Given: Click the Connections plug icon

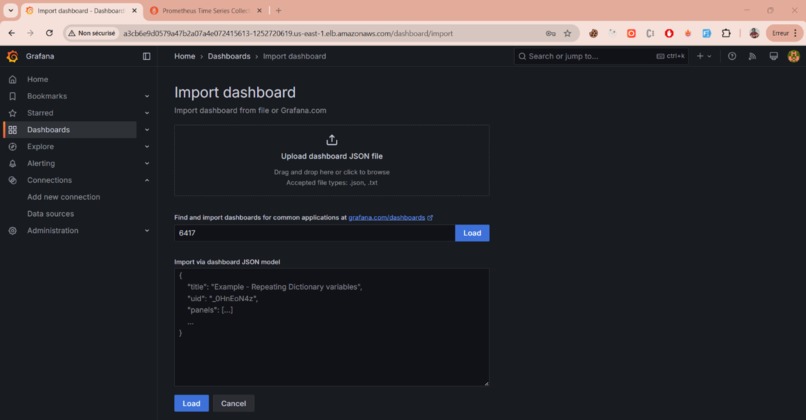Looking at the screenshot, I should [13, 180].
